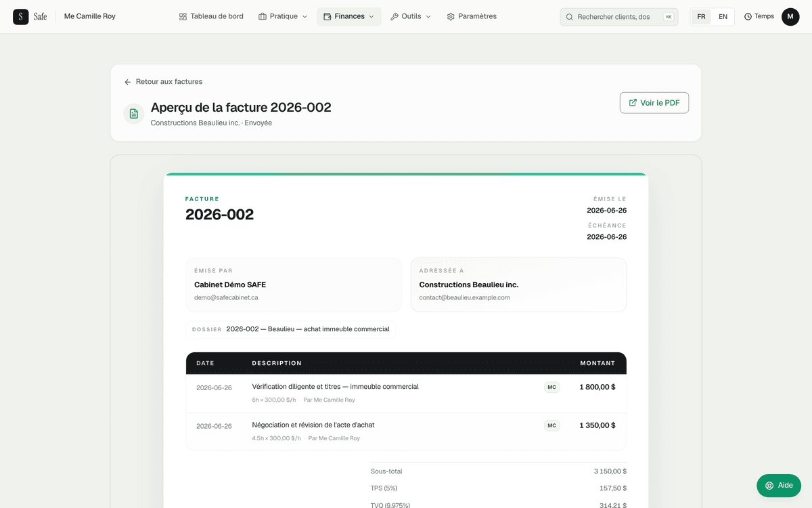Click Me Camille Roy name in header
The image size is (812, 508).
(x=89, y=16)
